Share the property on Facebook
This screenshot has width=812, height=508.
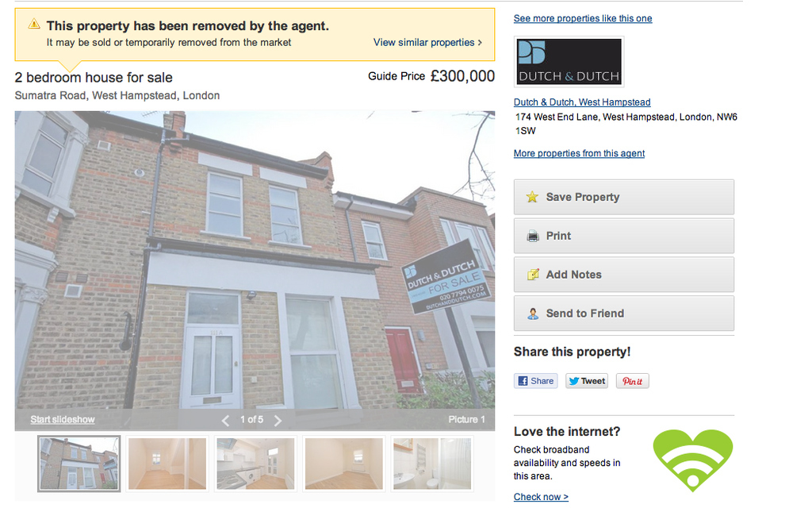[x=536, y=381]
